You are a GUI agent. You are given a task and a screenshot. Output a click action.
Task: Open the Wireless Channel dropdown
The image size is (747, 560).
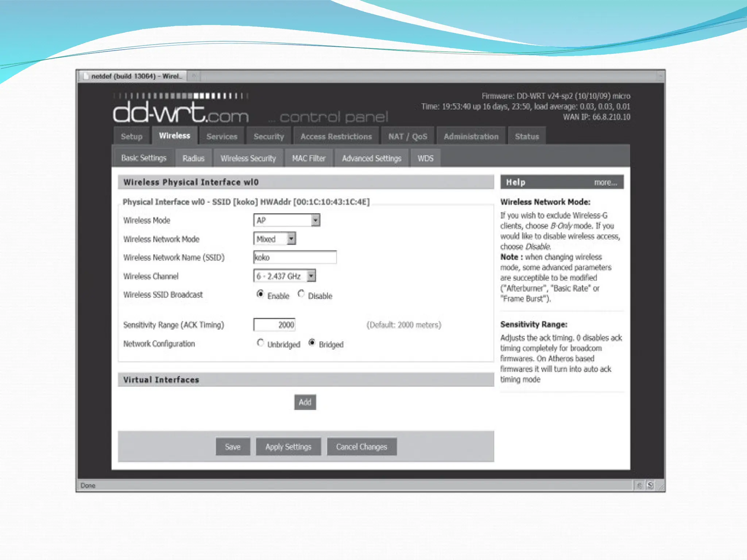311,276
